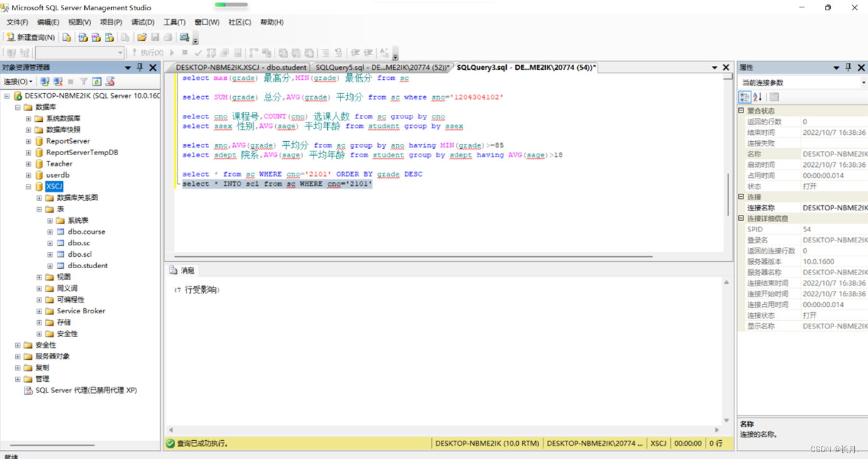Screen dimensions: 868x459
Task: Click the decrease indent icon
Action: click(x=355, y=53)
